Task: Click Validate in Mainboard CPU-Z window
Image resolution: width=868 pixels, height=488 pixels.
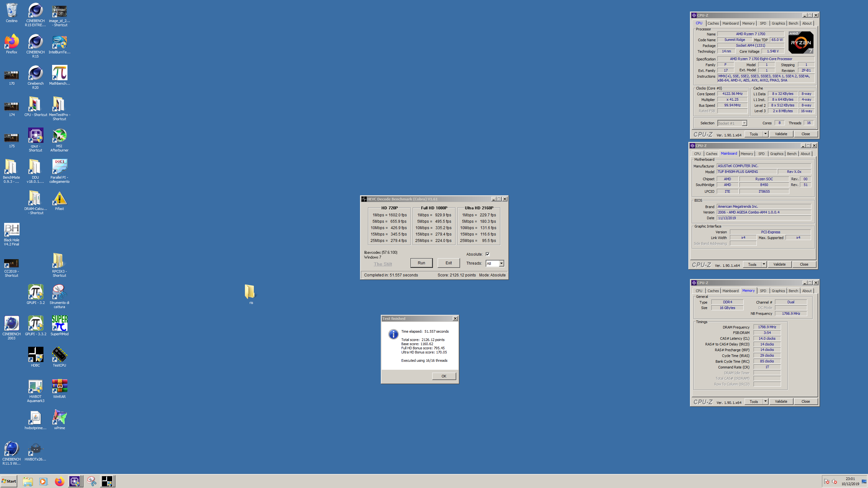Action: (x=779, y=264)
